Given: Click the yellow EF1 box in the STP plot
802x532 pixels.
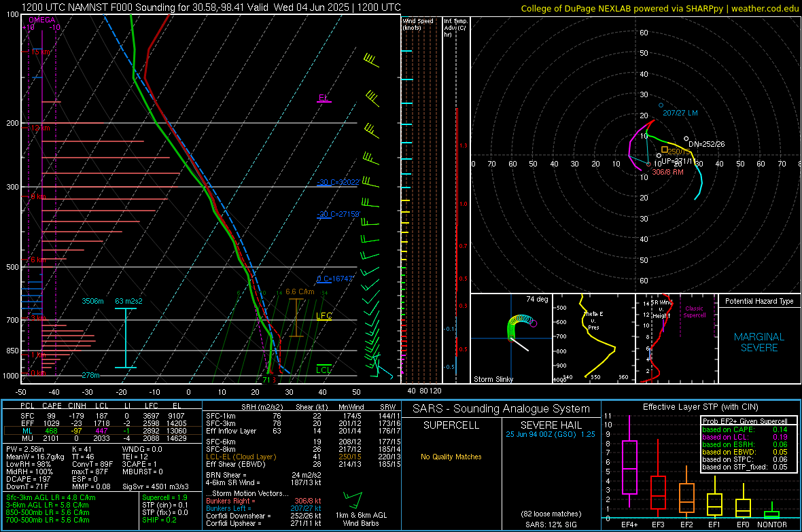Looking at the screenshot, I should (x=714, y=504).
